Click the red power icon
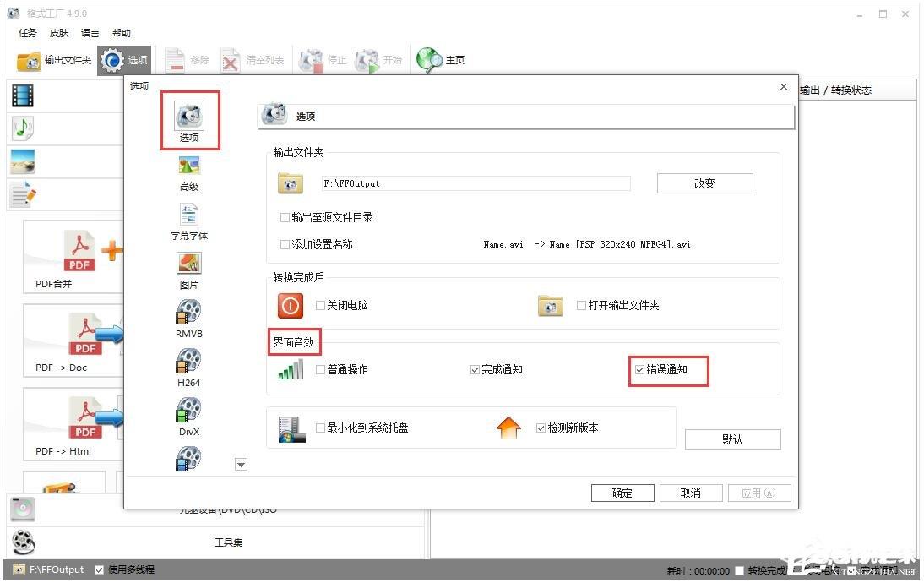This screenshot has width=924, height=583. (290, 305)
